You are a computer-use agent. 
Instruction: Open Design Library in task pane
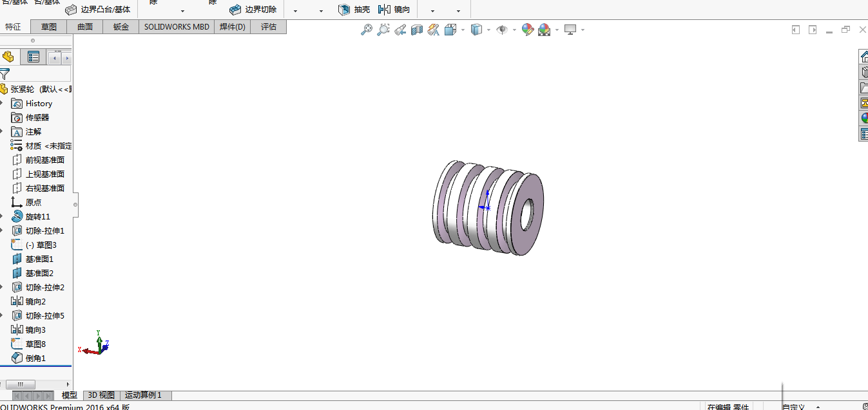(x=864, y=72)
